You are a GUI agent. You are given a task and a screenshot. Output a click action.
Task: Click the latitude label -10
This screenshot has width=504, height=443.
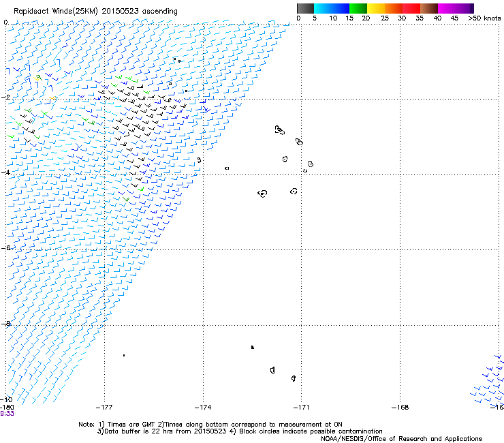(6, 399)
